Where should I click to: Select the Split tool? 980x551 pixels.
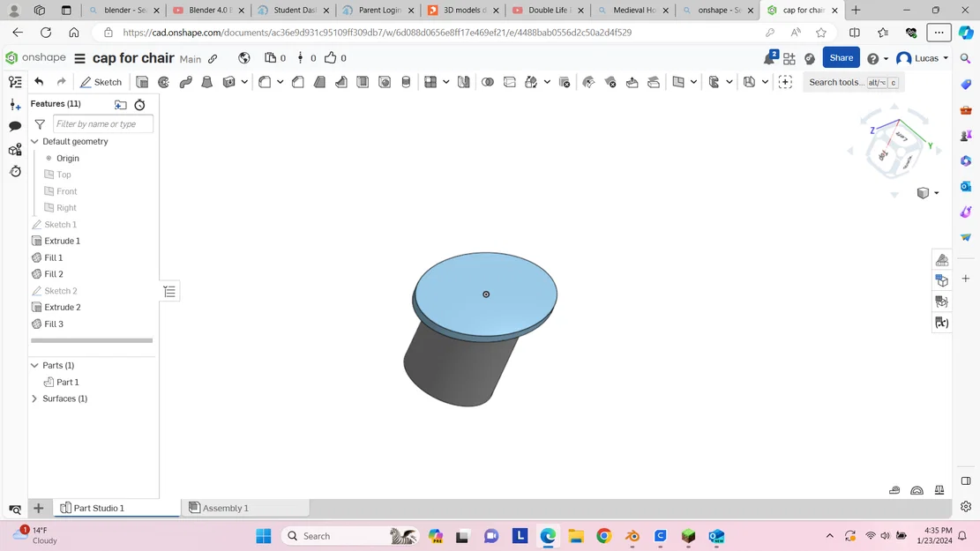pos(509,82)
